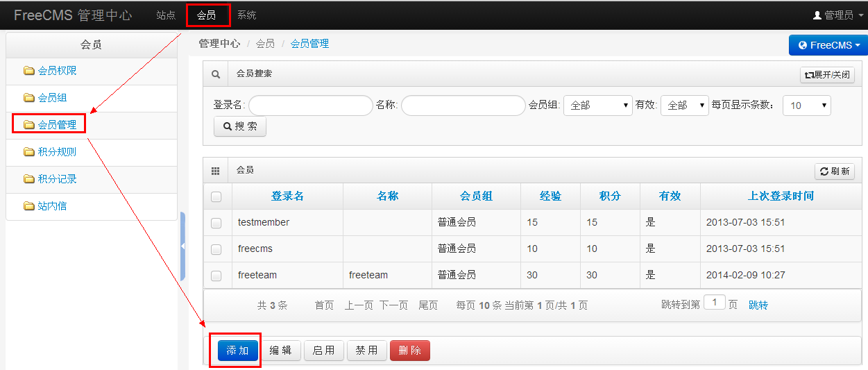Click the FreeCMS 管理中心 brand title

[73, 15]
